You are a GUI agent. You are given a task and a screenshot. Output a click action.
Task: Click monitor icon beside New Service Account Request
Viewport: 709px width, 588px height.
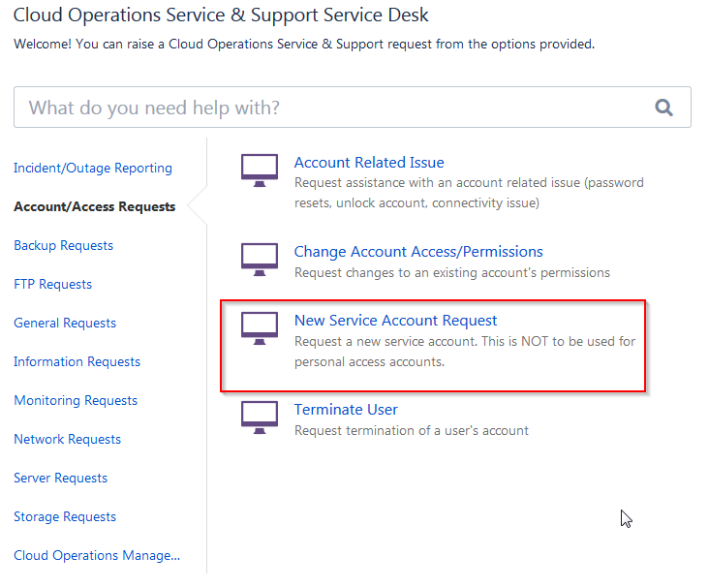coord(260,328)
